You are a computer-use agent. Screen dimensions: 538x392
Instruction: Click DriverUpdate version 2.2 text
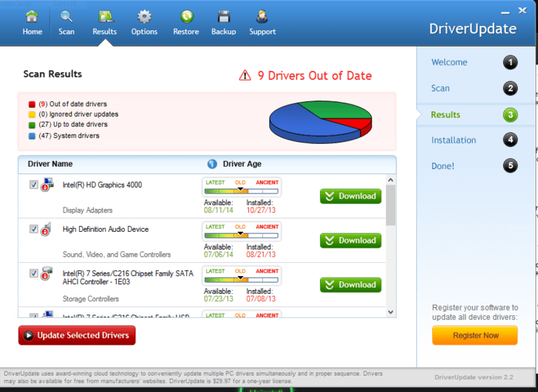[474, 377]
